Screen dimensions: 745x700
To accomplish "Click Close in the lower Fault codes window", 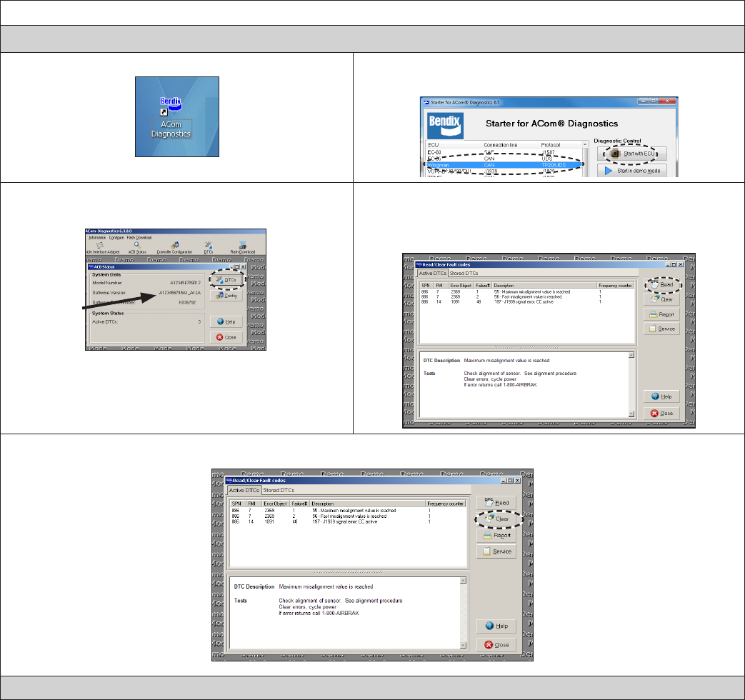I will click(496, 645).
